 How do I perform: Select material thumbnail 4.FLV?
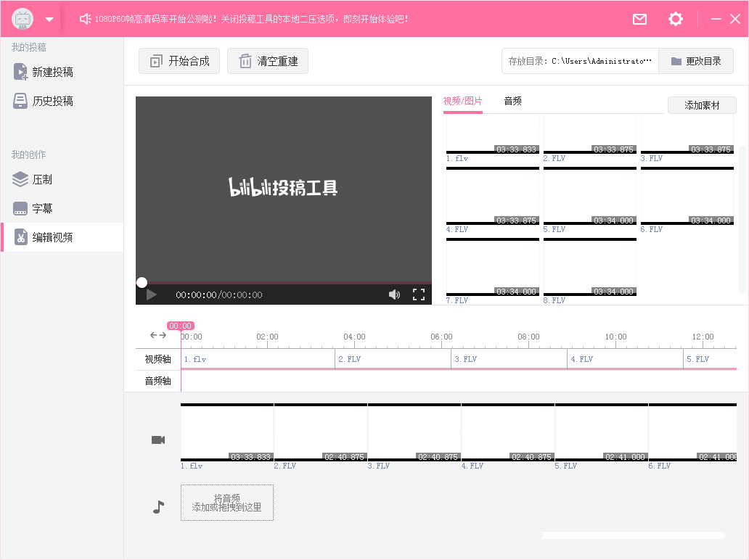tap(493, 196)
